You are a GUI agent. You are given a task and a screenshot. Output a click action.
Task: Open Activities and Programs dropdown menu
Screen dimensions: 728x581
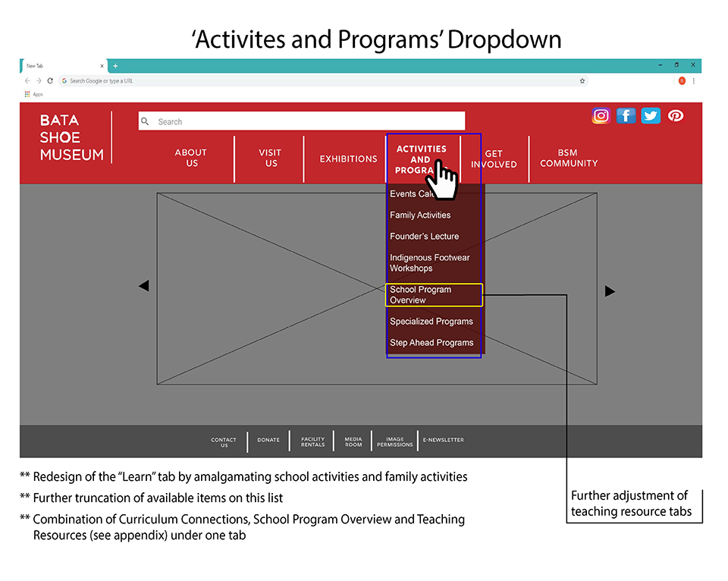(420, 159)
